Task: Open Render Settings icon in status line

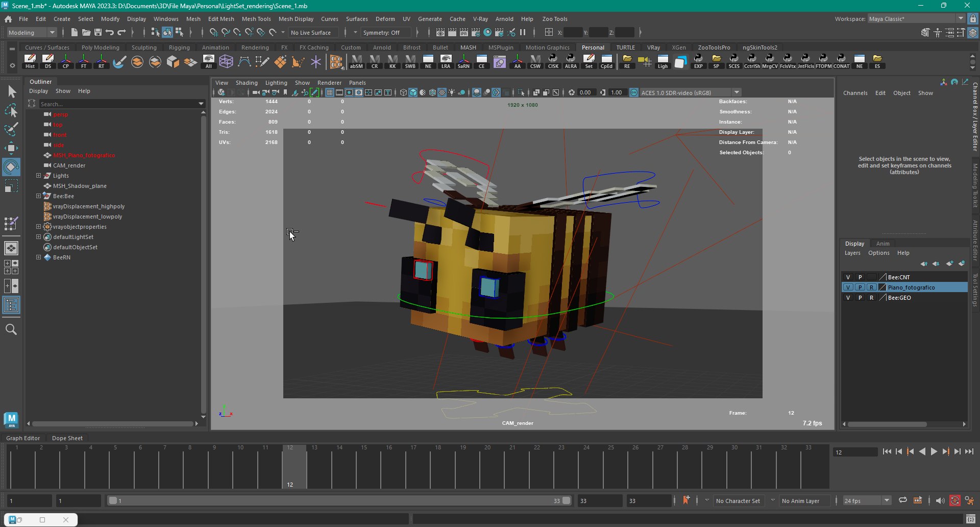Action: tap(475, 33)
